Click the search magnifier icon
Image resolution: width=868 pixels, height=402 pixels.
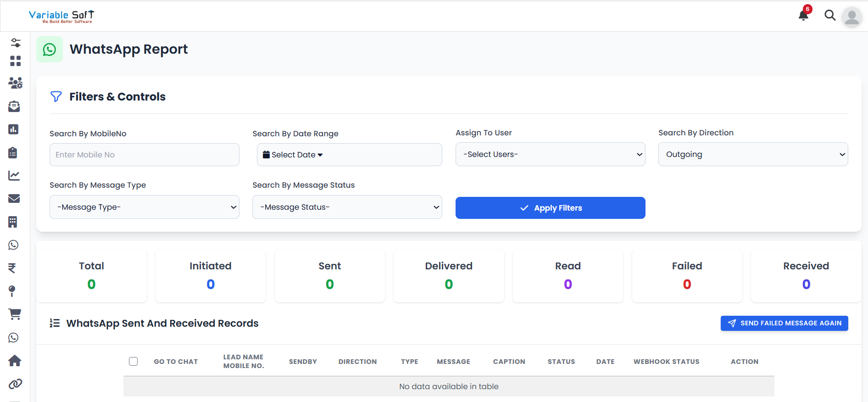pyautogui.click(x=829, y=16)
